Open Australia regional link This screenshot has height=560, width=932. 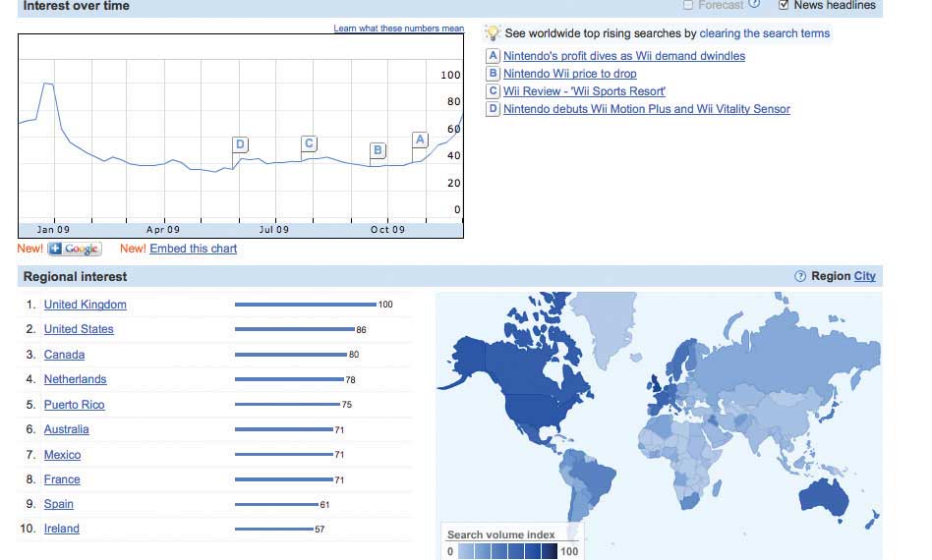[67, 429]
